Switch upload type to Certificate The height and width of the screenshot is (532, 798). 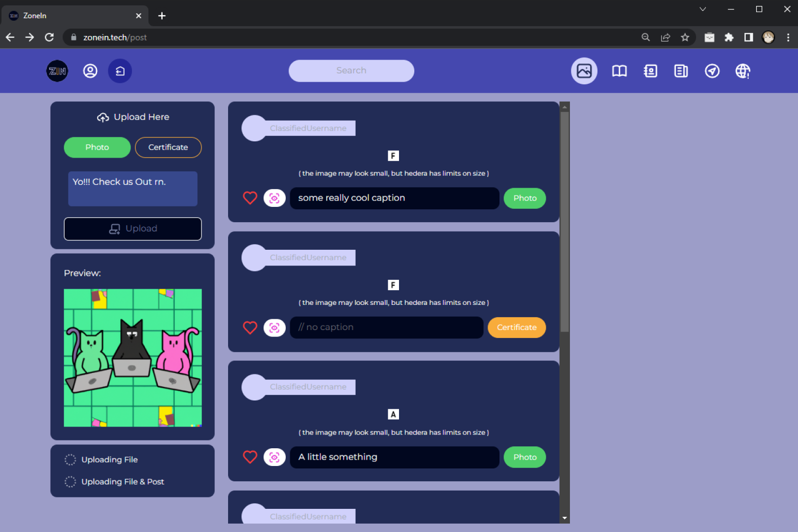(168, 147)
